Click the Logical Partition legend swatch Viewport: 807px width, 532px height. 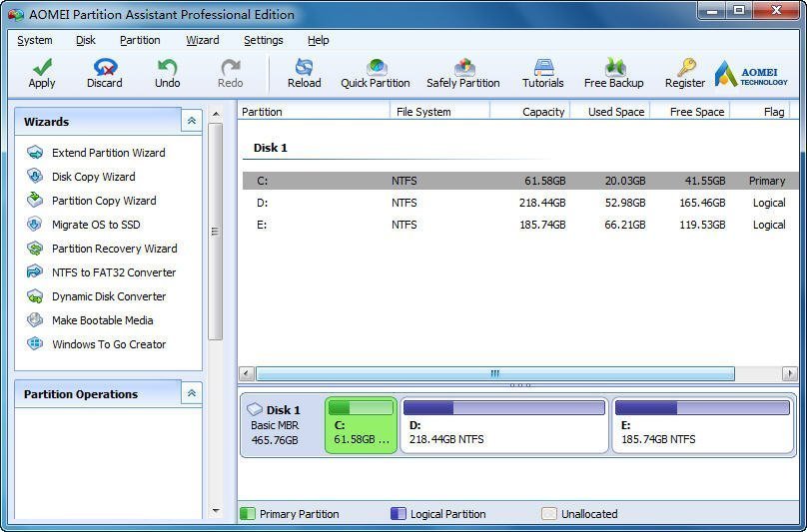pos(399,513)
